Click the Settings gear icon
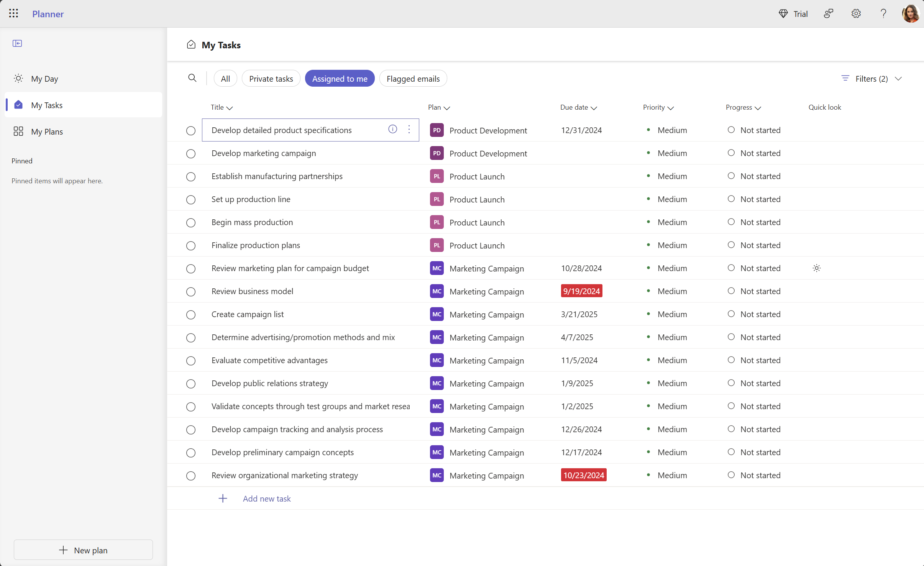Screen dimensions: 924x566 pos(856,14)
